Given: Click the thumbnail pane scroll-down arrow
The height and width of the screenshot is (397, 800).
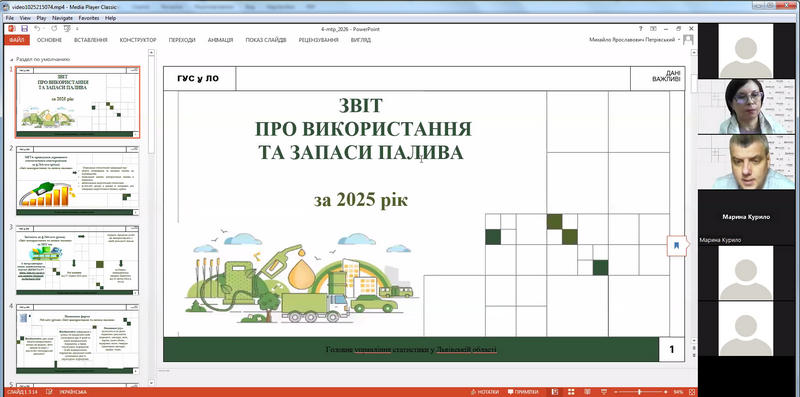Looking at the screenshot, I should 151,383.
